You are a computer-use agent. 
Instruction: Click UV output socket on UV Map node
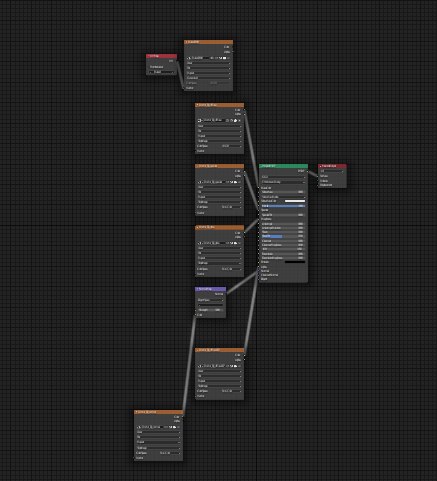click(x=177, y=61)
